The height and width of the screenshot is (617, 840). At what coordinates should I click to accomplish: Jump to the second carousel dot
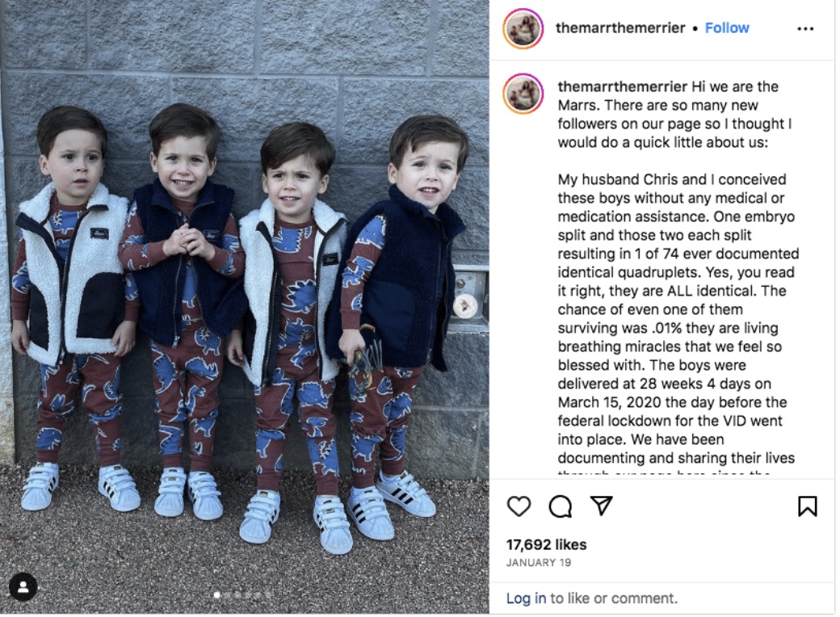[227, 594]
